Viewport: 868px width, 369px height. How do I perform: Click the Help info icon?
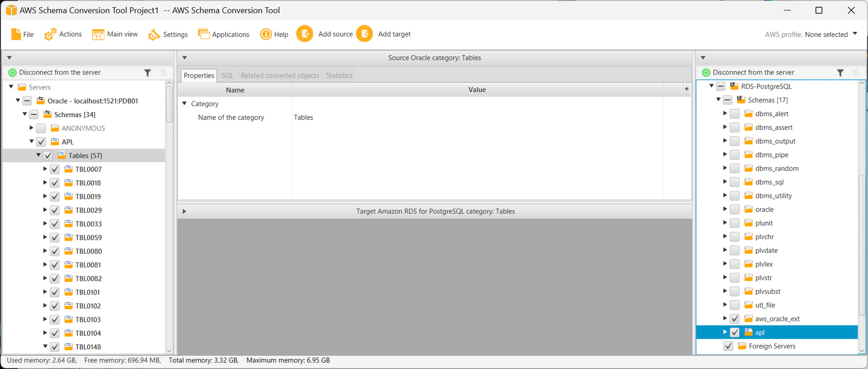(x=266, y=34)
